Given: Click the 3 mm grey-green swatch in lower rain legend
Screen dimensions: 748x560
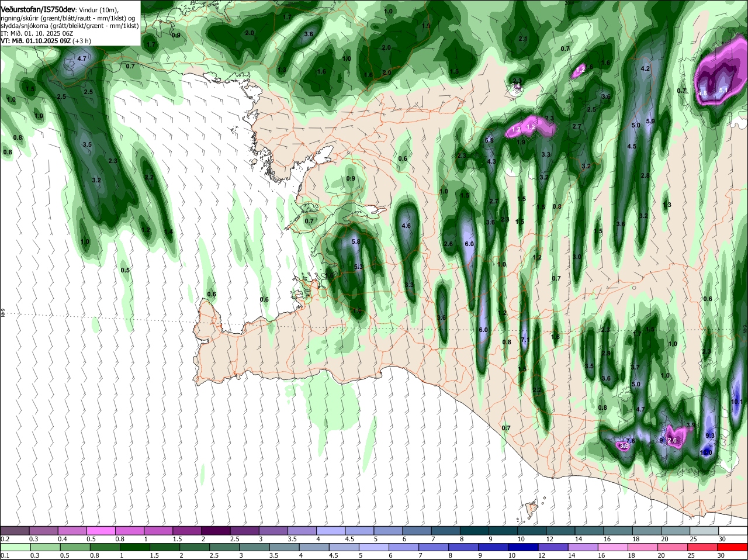Looking at the screenshot, I should pyautogui.click(x=254, y=547).
